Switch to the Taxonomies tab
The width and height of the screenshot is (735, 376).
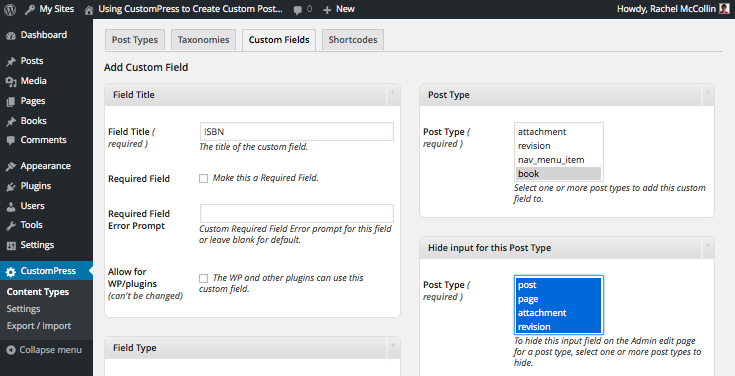203,40
